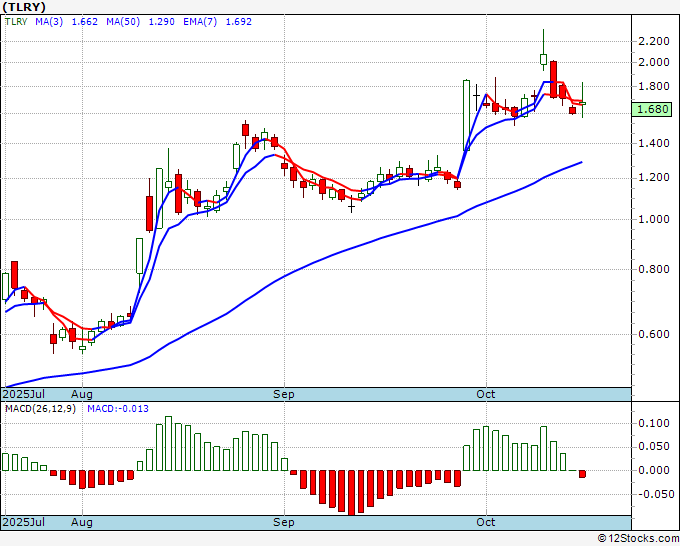Select the EMA(7) legend label

(200, 22)
